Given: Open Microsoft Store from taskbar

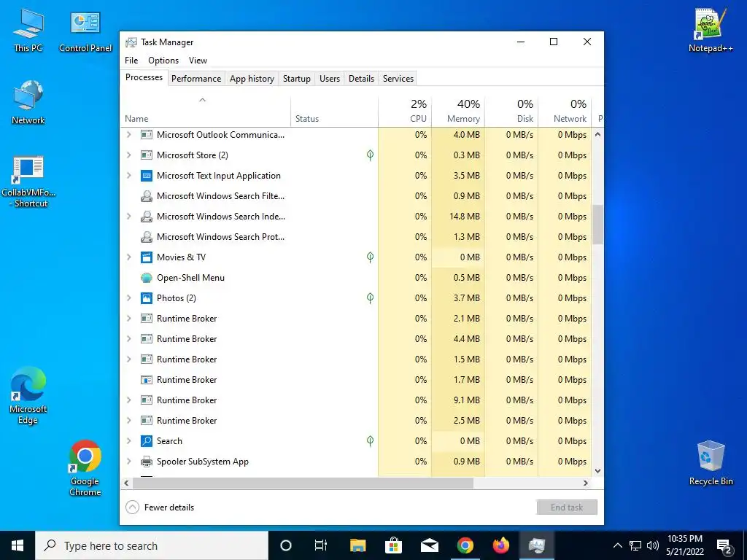Looking at the screenshot, I should (x=393, y=545).
